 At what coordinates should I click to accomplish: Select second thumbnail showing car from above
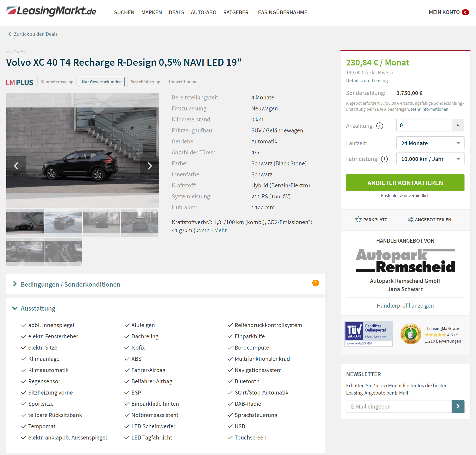click(63, 223)
